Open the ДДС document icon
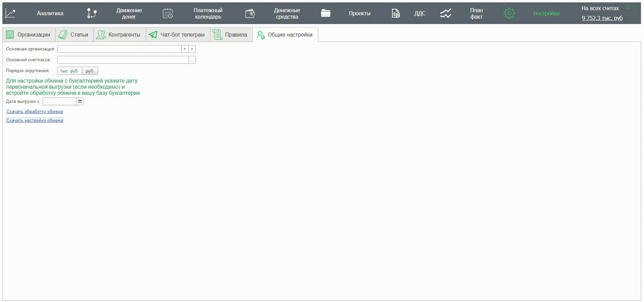 coord(395,14)
